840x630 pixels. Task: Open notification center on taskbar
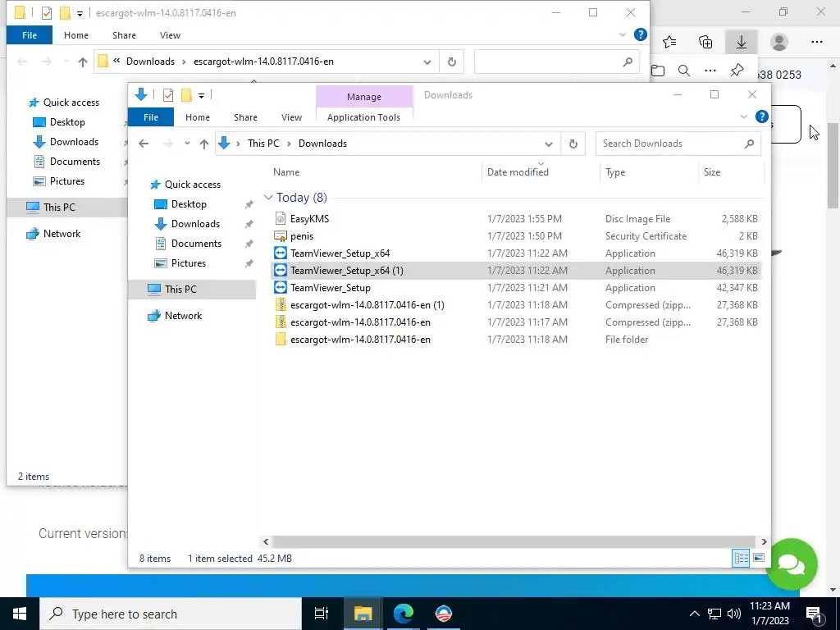[x=814, y=614]
